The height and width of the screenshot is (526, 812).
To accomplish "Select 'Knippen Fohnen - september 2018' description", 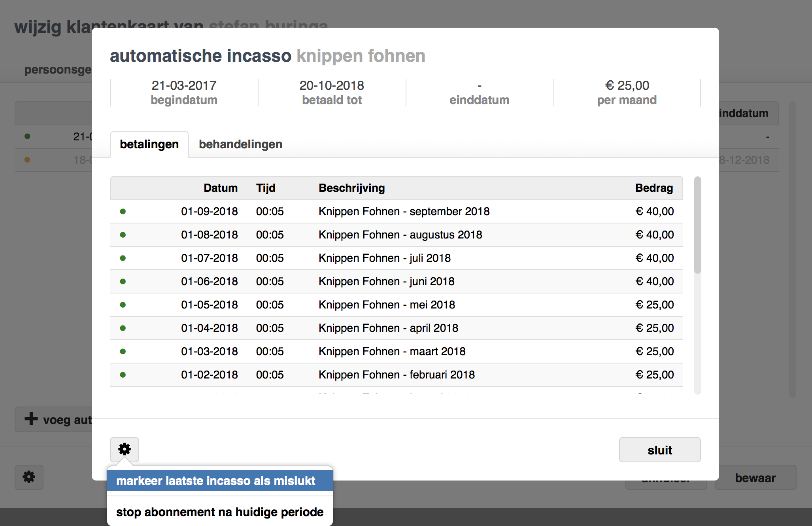I will point(404,212).
